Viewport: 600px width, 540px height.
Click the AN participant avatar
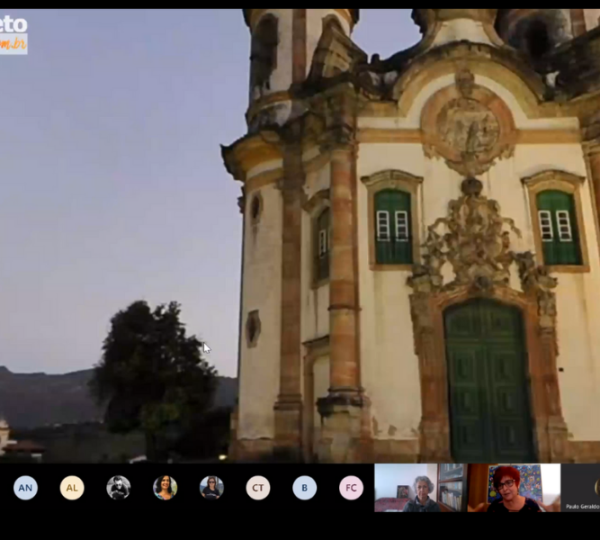click(25, 488)
